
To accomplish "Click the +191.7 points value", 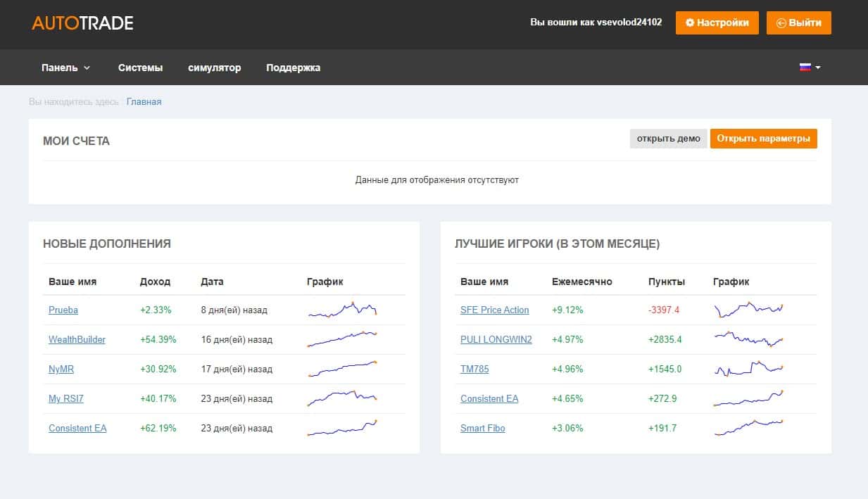I will coord(662,428).
